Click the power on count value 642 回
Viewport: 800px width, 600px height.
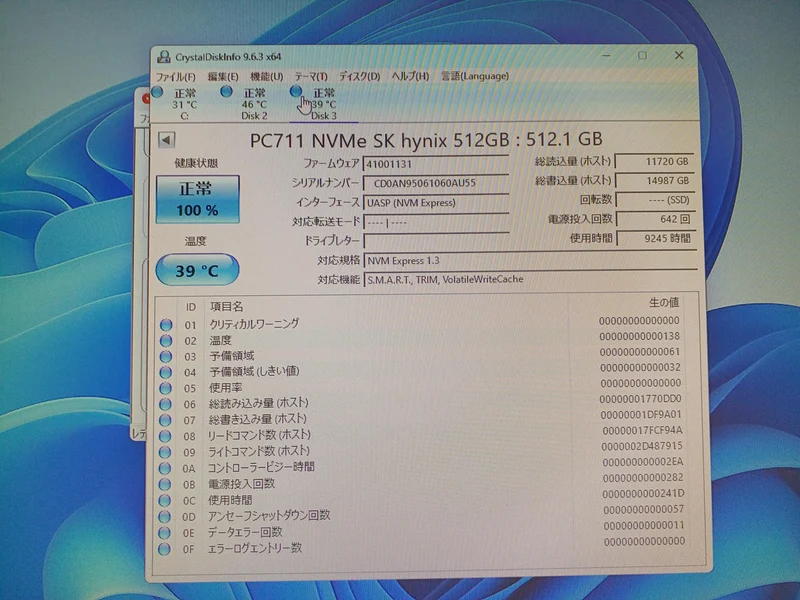[x=655, y=219]
